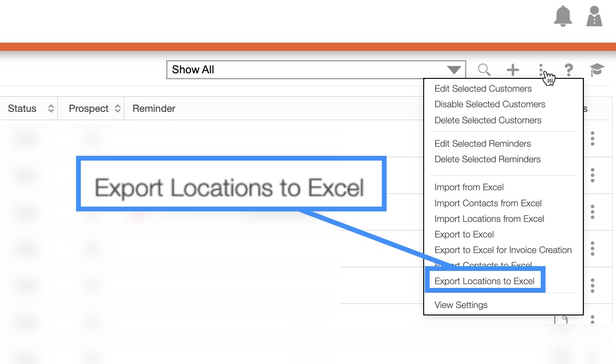616x364 pixels.
Task: Click Export to Excel for Invoice Creation
Action: [x=503, y=250]
